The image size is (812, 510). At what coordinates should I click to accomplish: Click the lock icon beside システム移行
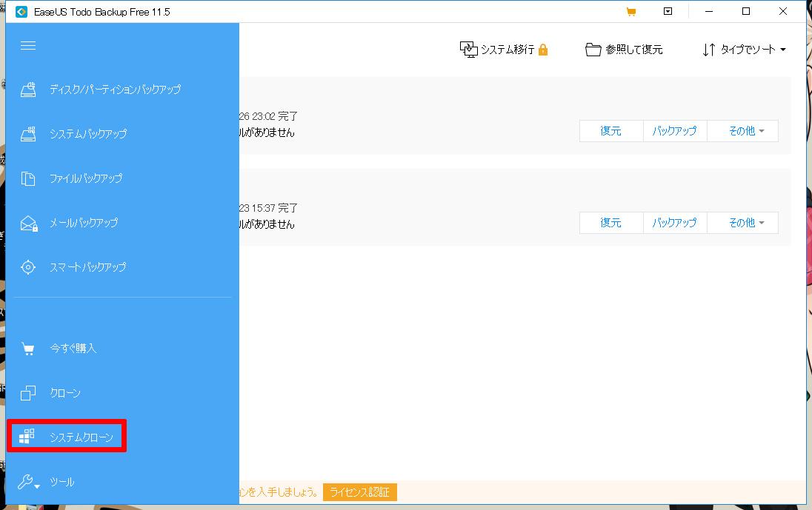click(x=543, y=50)
